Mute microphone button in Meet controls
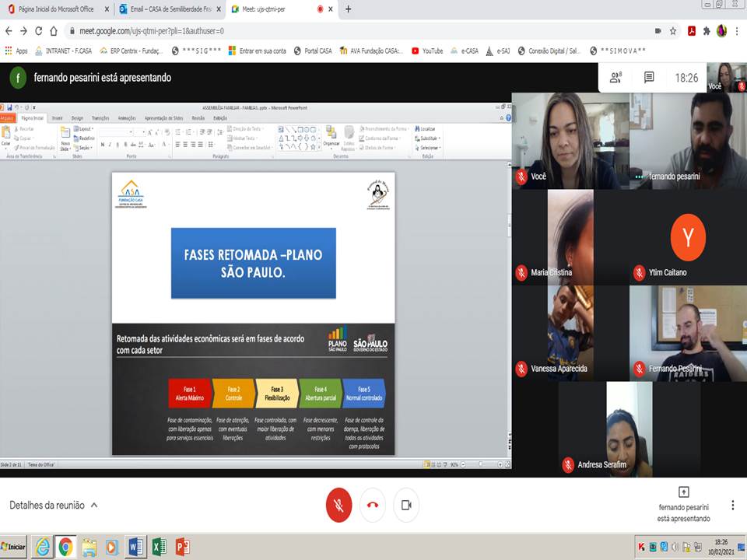Image resolution: width=747 pixels, height=560 pixels. coord(338,505)
